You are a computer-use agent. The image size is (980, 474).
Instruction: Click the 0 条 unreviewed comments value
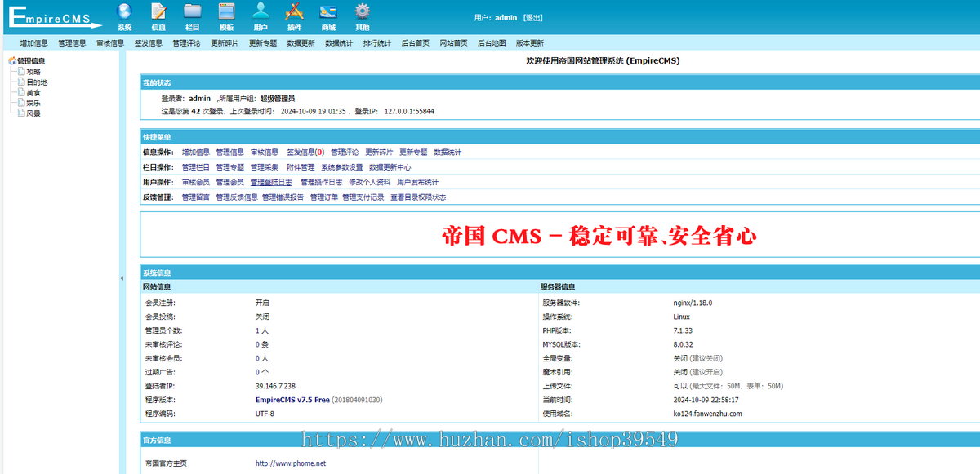coord(262,344)
